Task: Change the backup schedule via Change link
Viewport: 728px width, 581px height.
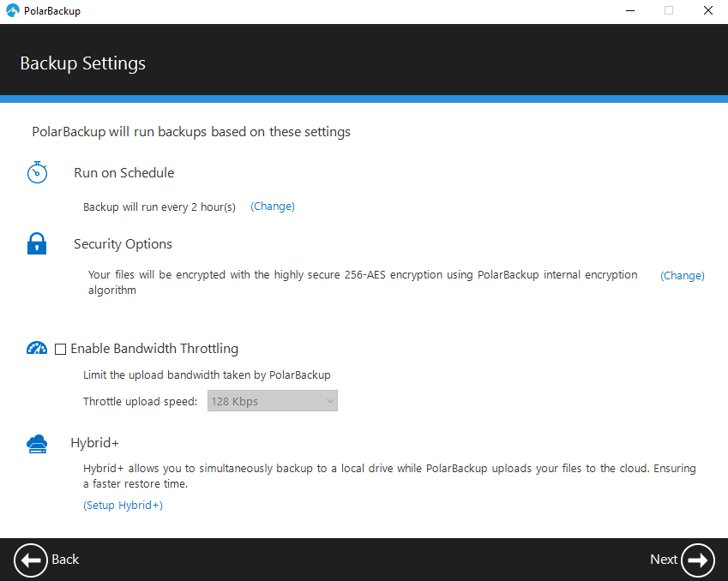Action: click(273, 206)
